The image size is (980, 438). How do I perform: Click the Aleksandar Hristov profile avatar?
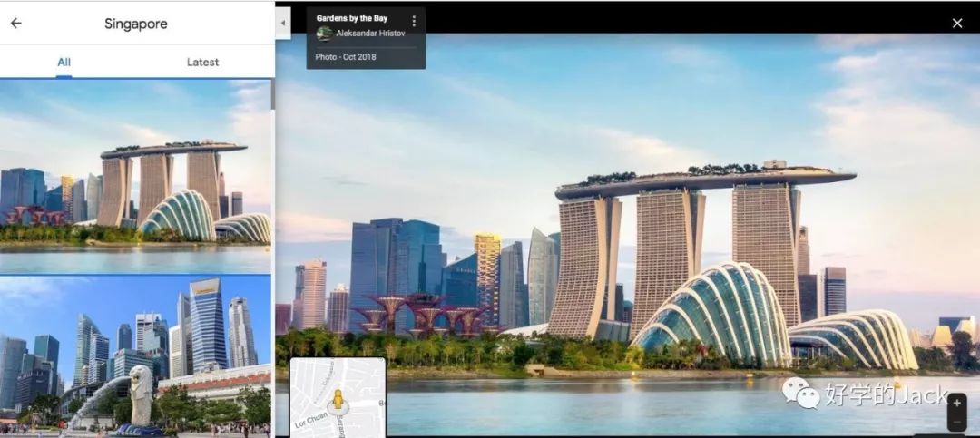coord(324,34)
